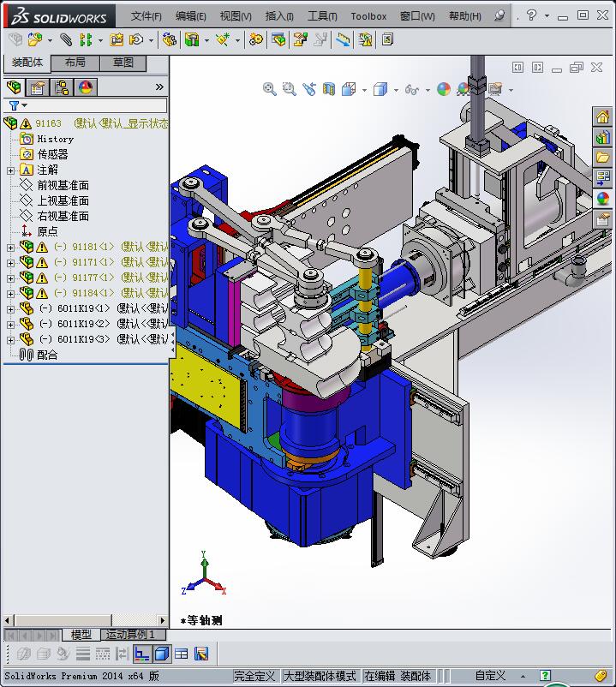Open the 工具(T) menu
The width and height of the screenshot is (616, 687).
point(322,16)
